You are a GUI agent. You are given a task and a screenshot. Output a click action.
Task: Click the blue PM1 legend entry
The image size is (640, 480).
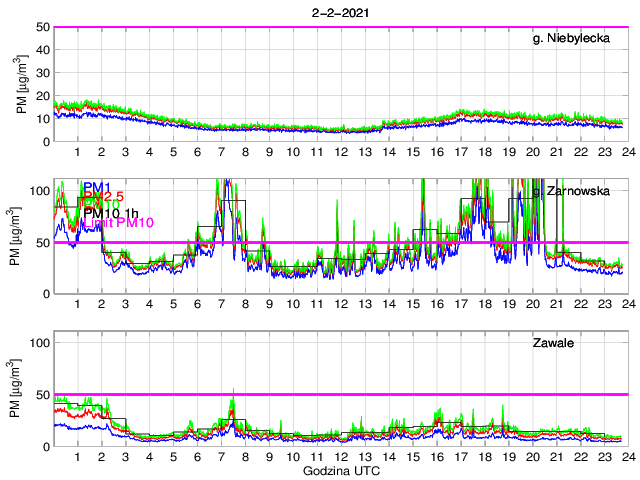pyautogui.click(x=97, y=187)
